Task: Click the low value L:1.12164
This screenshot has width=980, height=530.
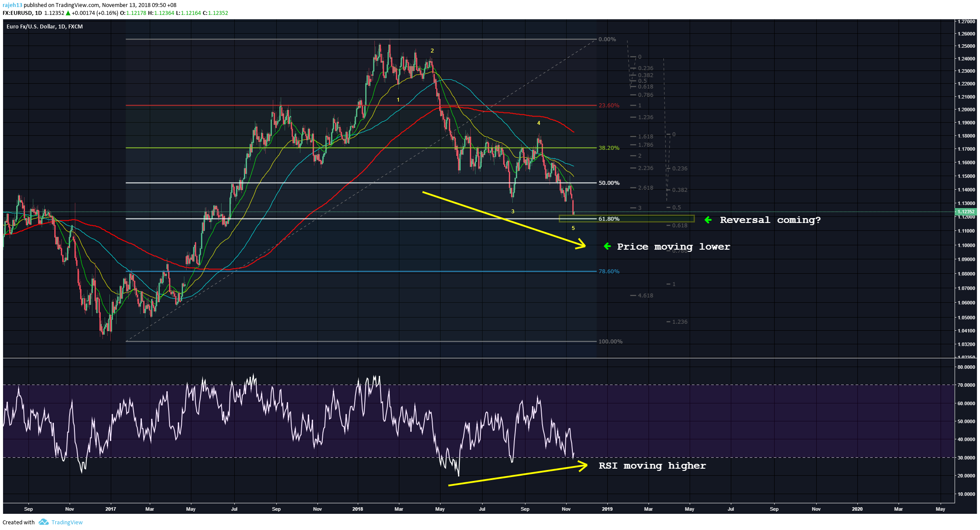Action: tap(188, 13)
